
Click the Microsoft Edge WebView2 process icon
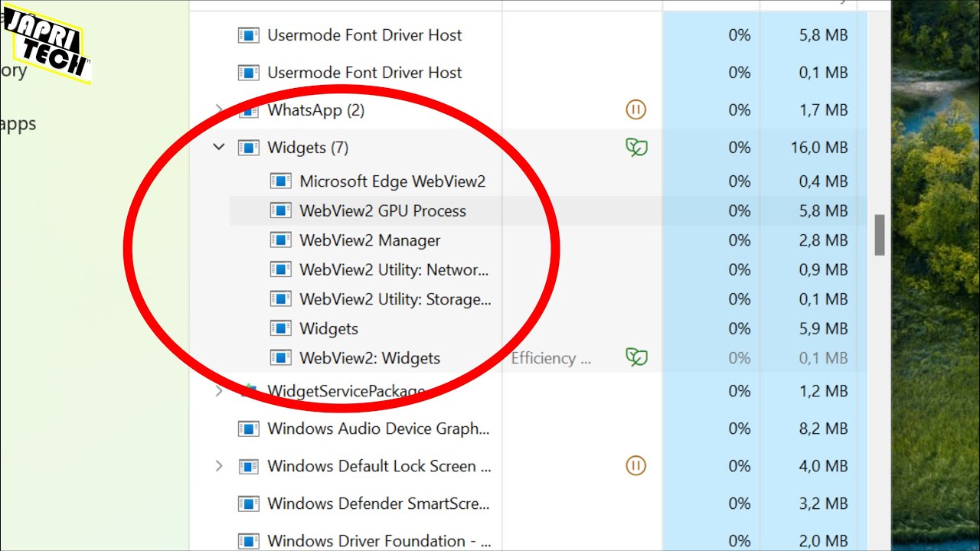pos(281,181)
